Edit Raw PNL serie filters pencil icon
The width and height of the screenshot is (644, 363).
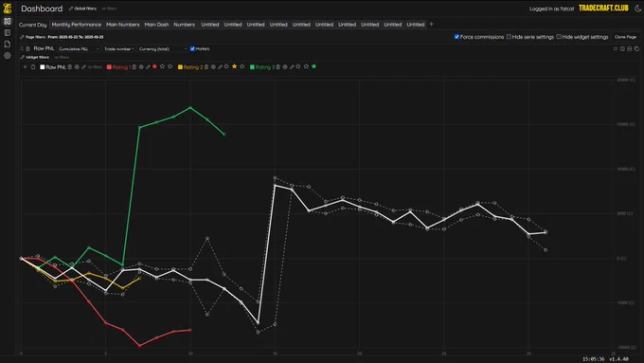(83, 67)
